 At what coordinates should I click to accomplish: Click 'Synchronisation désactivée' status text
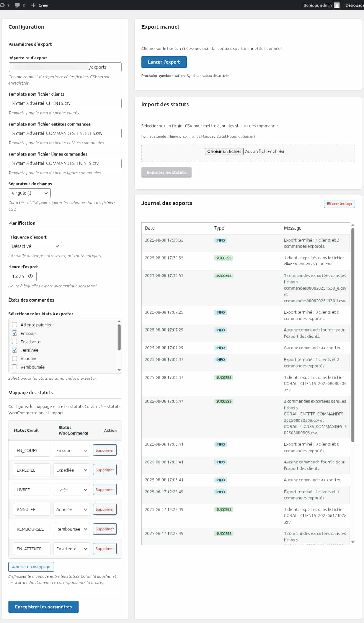click(x=208, y=76)
